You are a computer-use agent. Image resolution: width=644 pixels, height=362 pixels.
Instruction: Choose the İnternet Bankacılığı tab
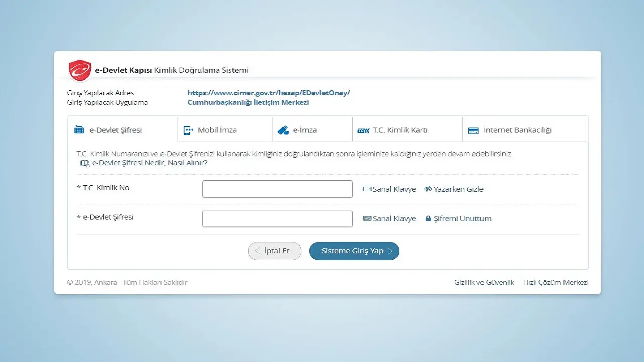[517, 130]
